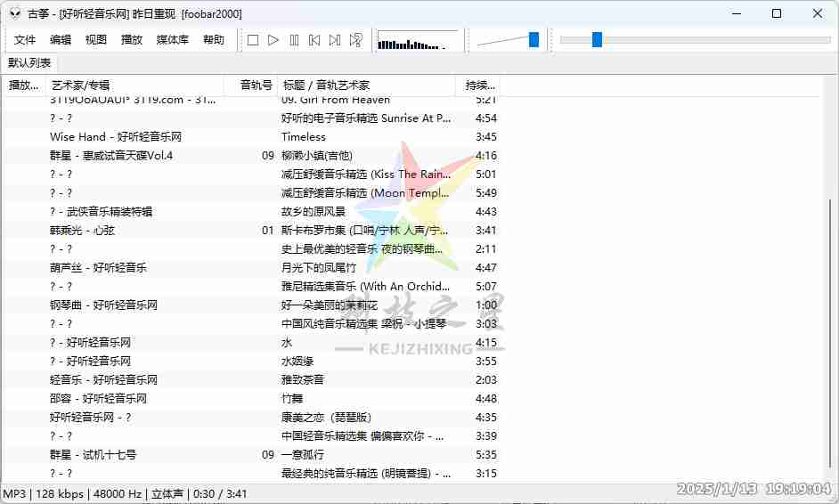Open the 媒体库 menu
Viewport: 839px width, 504px height.
(173, 40)
